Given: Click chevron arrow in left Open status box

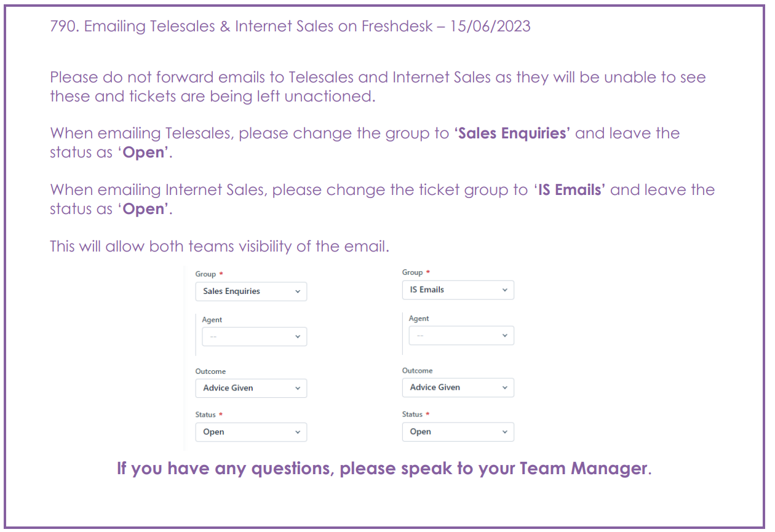Looking at the screenshot, I should [298, 432].
